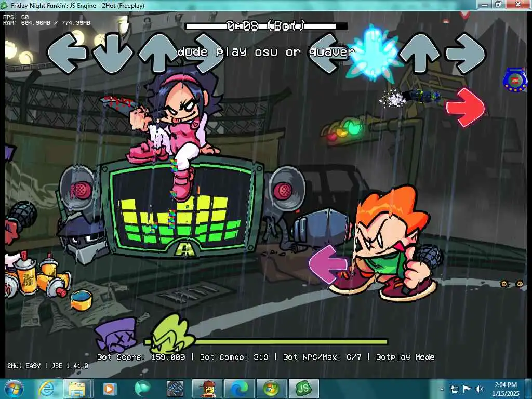Click the Win 50 taskbar icon
532x399 pixels.
pyautogui.click(x=175, y=389)
